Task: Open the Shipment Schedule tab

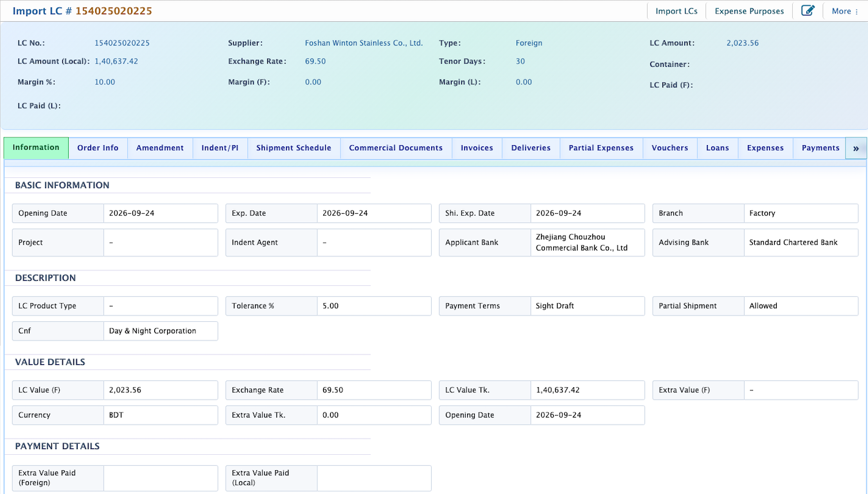Action: [294, 148]
